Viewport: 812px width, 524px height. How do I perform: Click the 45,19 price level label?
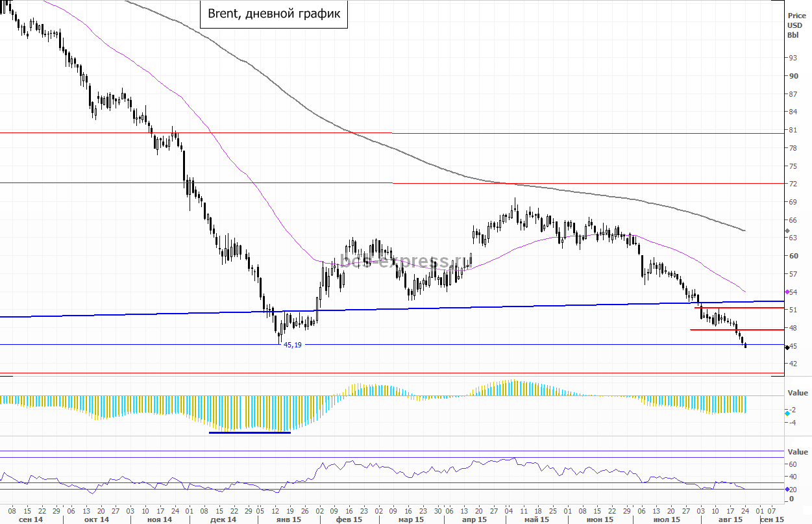292,345
